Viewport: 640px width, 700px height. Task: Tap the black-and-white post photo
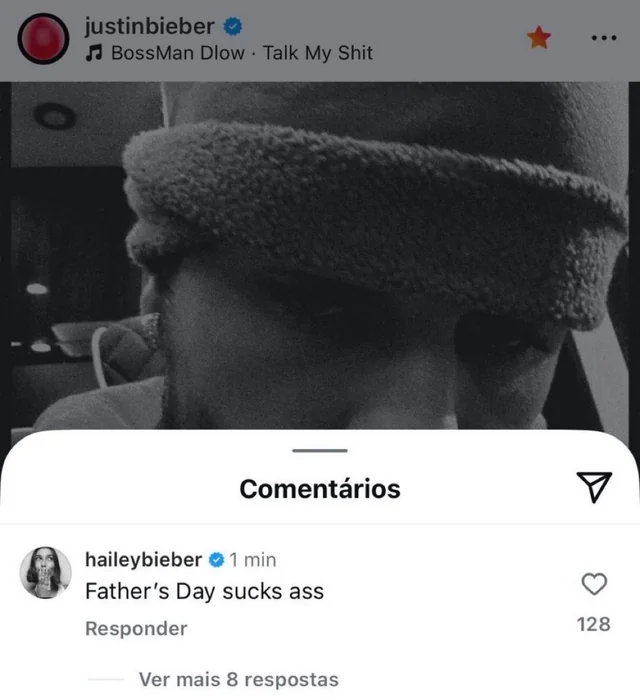[x=320, y=255]
